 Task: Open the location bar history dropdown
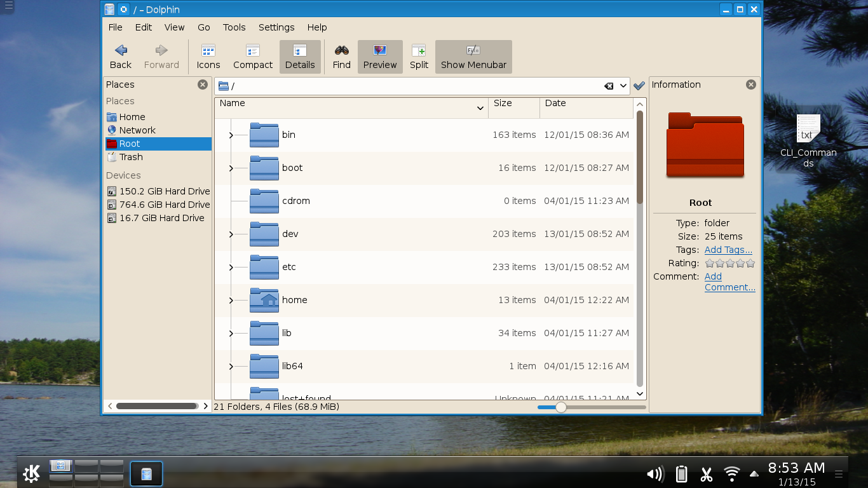click(623, 86)
